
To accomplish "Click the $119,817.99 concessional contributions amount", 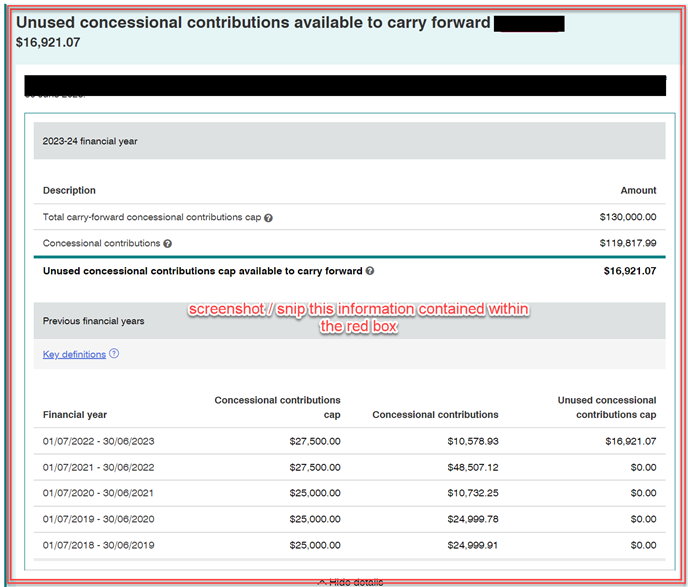I will pyautogui.click(x=627, y=243).
